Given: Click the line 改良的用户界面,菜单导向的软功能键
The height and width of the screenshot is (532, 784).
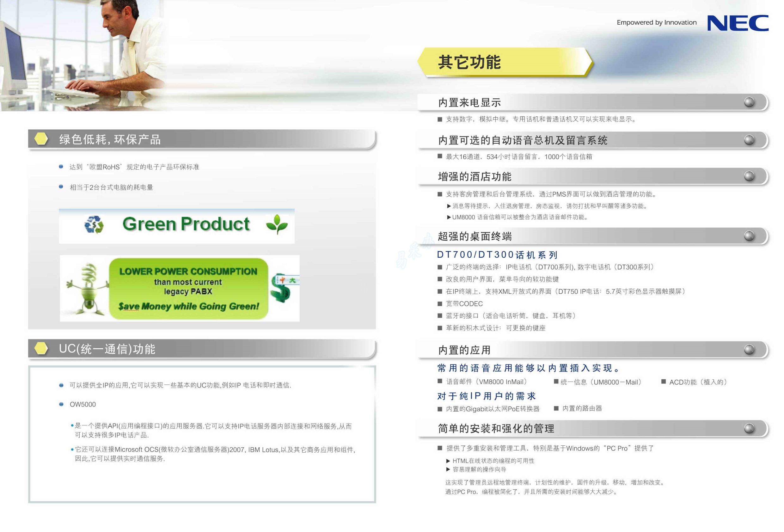Looking at the screenshot, I should 502,279.
